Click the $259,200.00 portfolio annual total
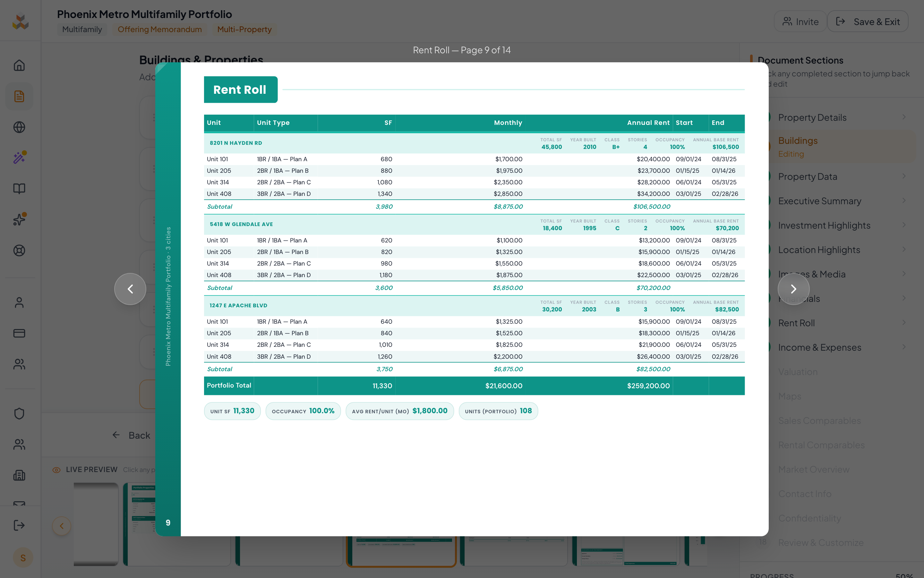The width and height of the screenshot is (924, 578). [648, 386]
